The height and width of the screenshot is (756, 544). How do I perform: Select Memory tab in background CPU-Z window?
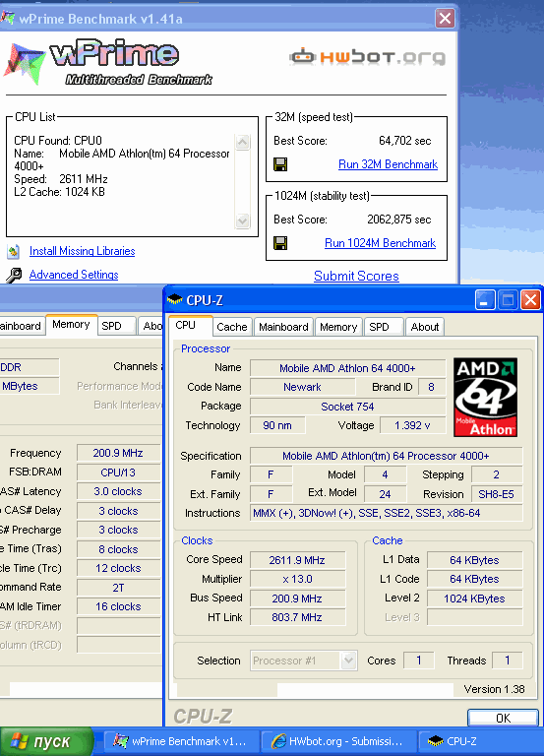(71, 325)
